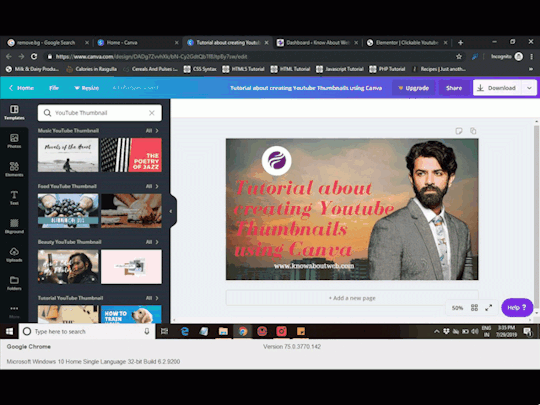
Task: Collapse the templates side panel arrow
Action: (x=171, y=211)
